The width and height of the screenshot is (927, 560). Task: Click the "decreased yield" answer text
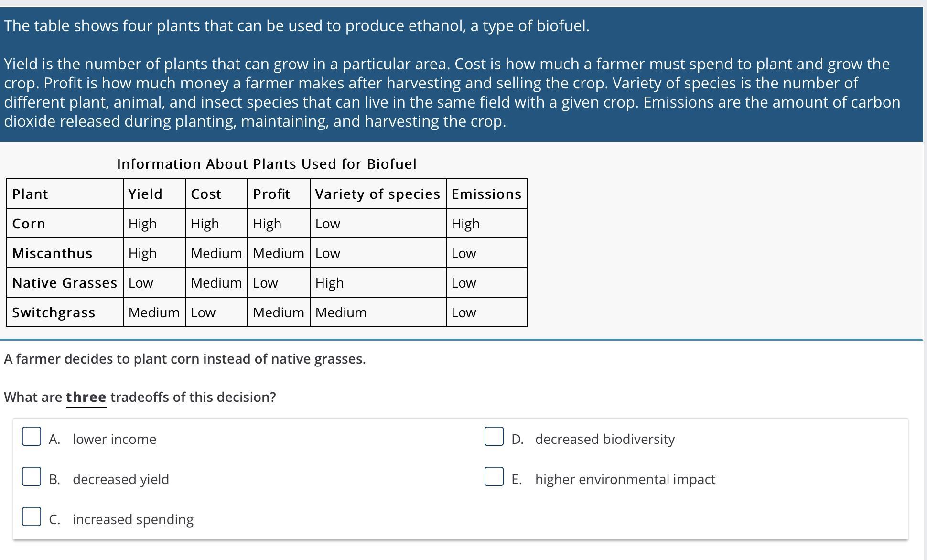coord(120,479)
